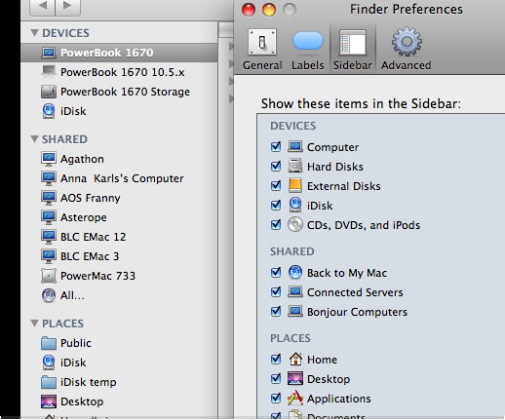Collapse the PLACES section disclosure triangle
Viewport: 505px width, 420px height.
click(x=34, y=324)
